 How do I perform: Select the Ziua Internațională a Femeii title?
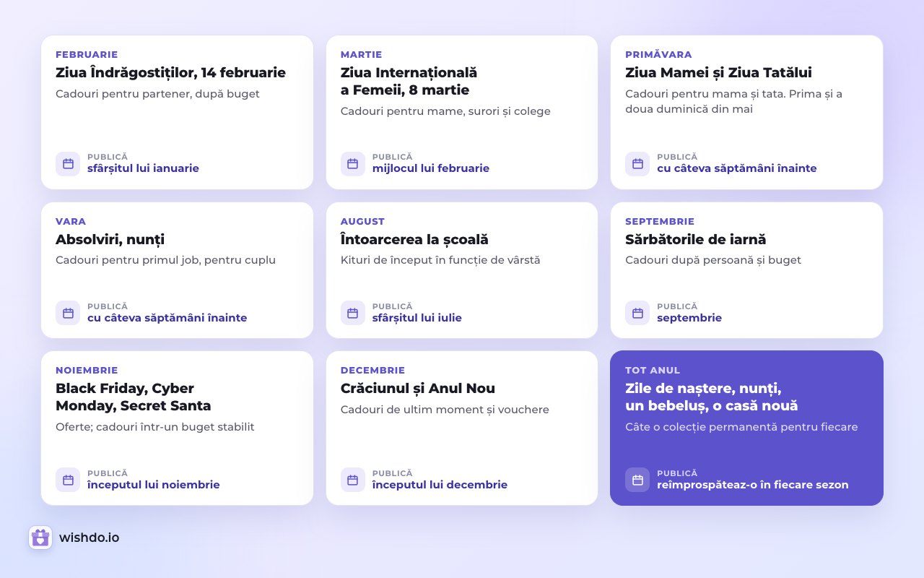click(409, 81)
